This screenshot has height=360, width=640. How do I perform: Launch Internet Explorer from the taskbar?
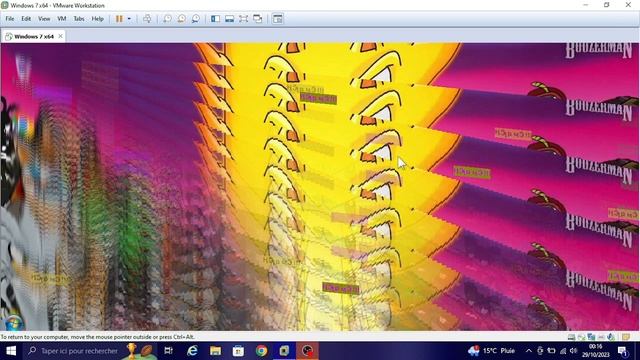tap(192, 351)
